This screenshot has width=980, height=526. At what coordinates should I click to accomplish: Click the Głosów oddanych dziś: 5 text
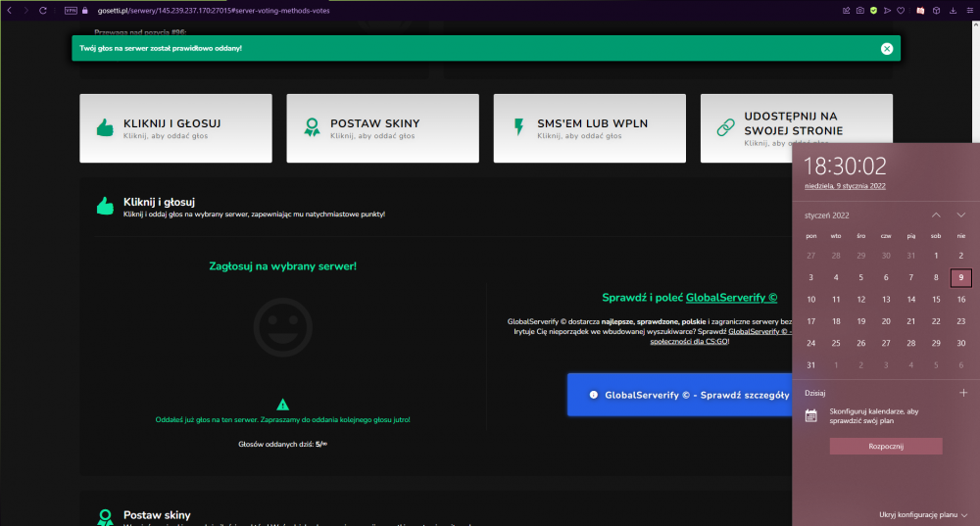pyautogui.click(x=282, y=444)
